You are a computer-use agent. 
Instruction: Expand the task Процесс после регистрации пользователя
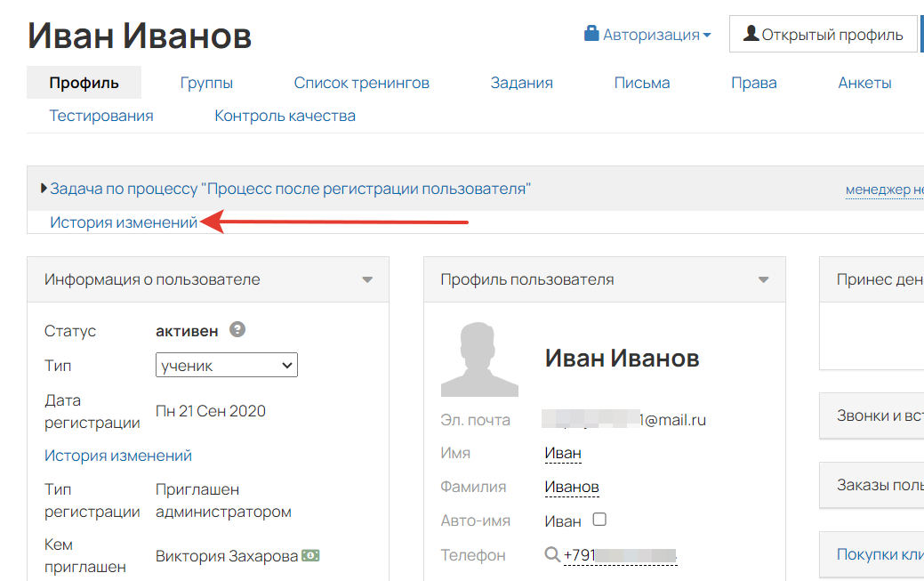44,188
